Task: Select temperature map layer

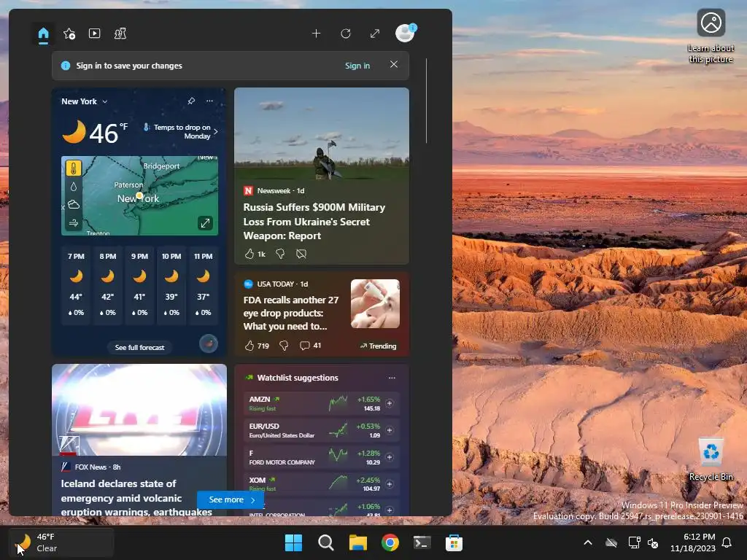Action: point(74,168)
